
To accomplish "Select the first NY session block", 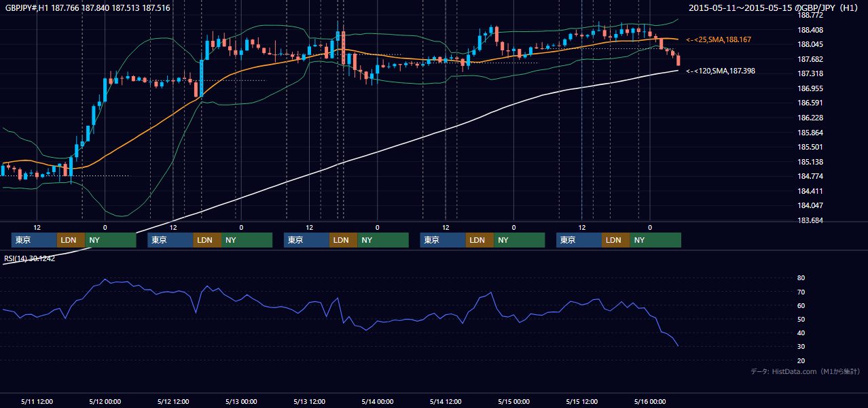I will tap(111, 240).
